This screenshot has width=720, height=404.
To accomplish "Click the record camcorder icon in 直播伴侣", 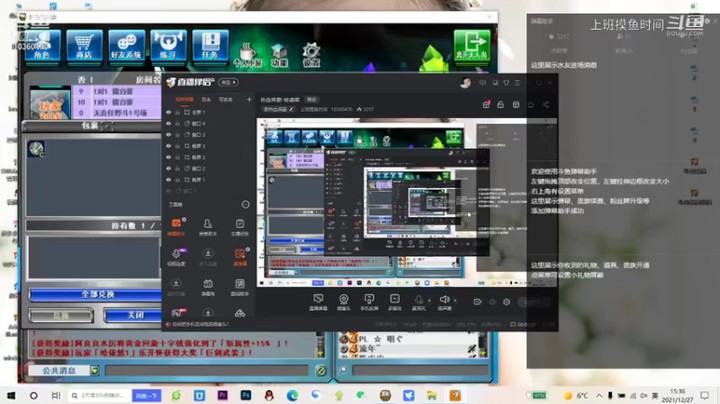I will [477, 302].
